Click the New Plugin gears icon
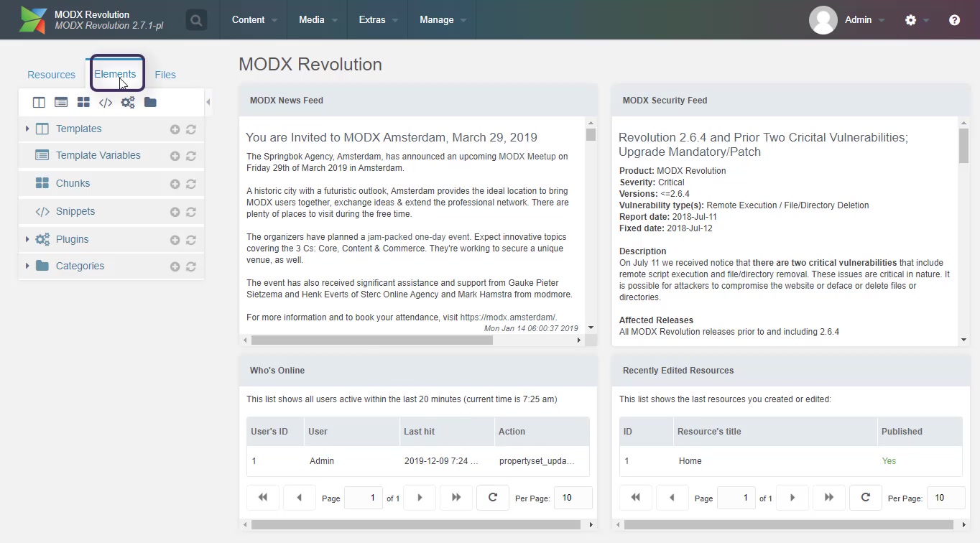This screenshot has width=980, height=543. (128, 103)
